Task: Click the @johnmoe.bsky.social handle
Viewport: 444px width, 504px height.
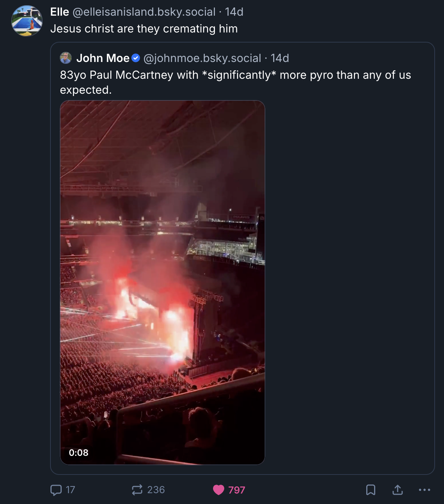Action: 202,58
